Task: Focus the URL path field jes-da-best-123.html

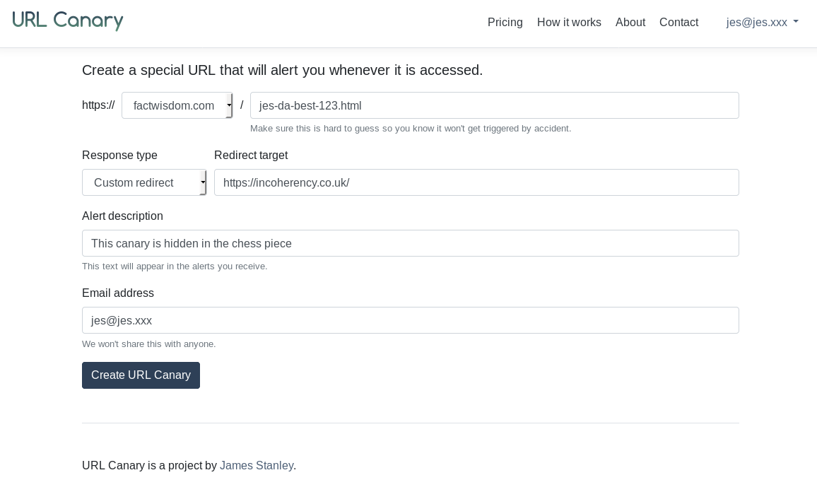Action: pos(494,105)
